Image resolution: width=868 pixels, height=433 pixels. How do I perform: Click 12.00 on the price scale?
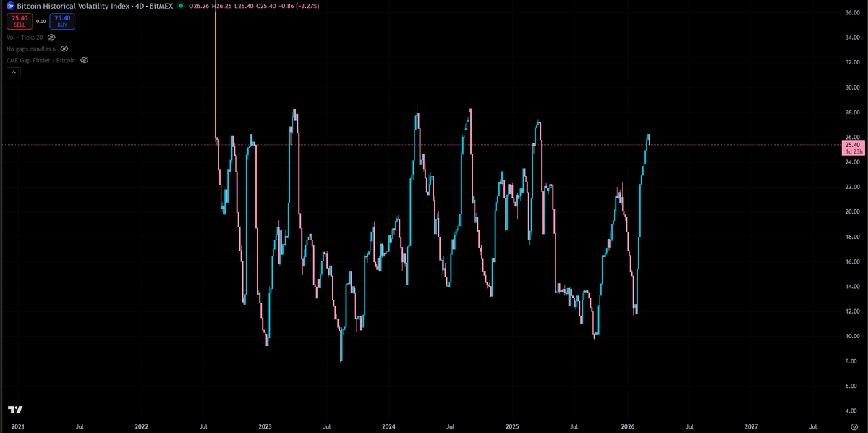[x=852, y=311]
